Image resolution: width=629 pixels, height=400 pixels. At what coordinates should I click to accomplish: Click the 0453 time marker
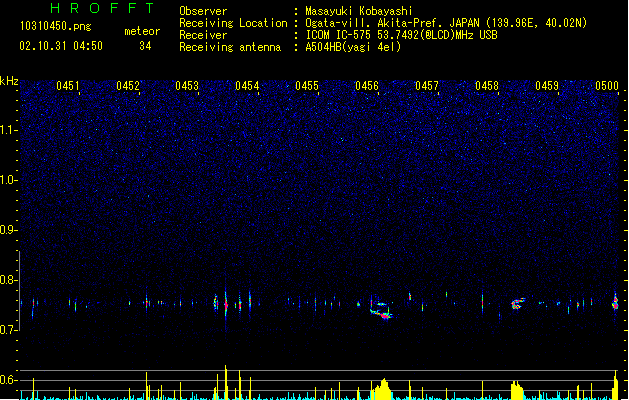(187, 86)
